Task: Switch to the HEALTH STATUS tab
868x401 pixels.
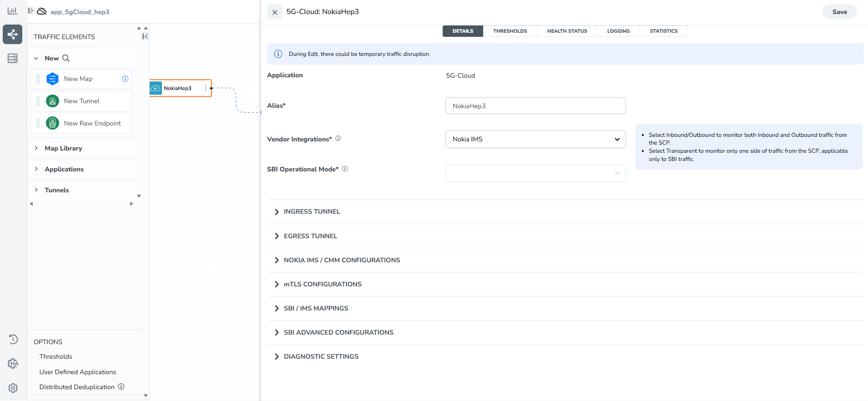Action: click(567, 31)
